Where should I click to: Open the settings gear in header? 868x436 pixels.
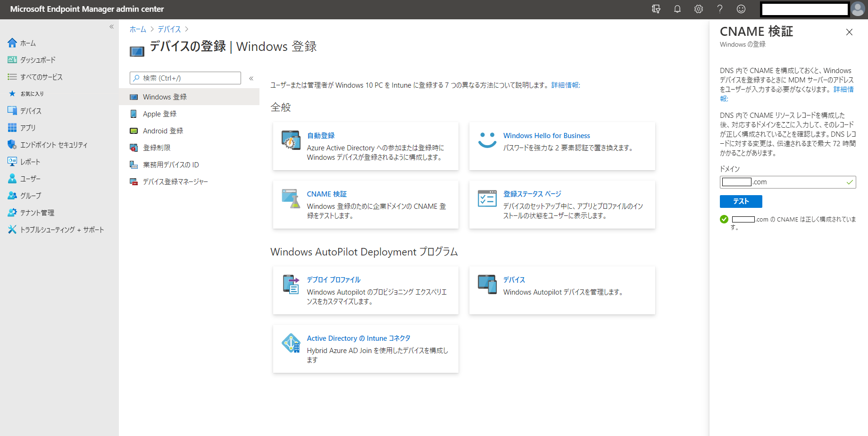pyautogui.click(x=699, y=9)
